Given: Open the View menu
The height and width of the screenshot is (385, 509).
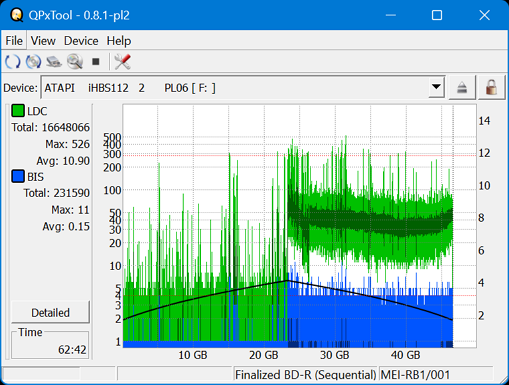Looking at the screenshot, I should [43, 41].
